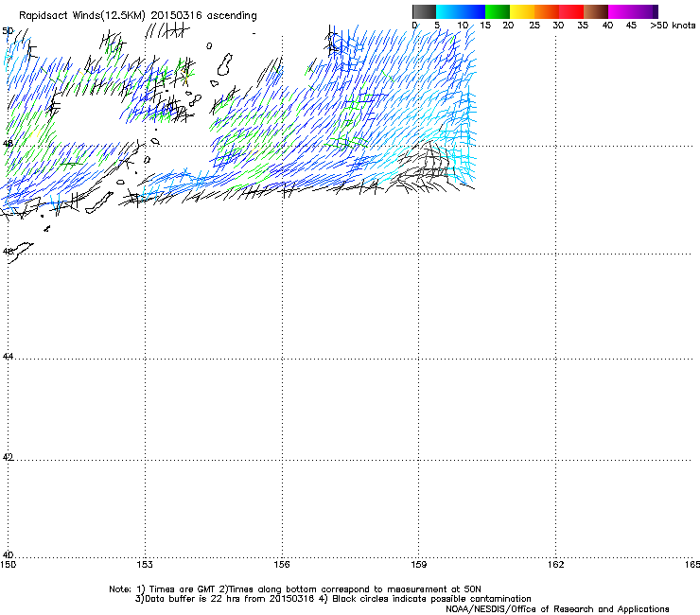The height and width of the screenshot is (615, 700).
Task: Click the latitude label '44'
Action: pyautogui.click(x=8, y=357)
